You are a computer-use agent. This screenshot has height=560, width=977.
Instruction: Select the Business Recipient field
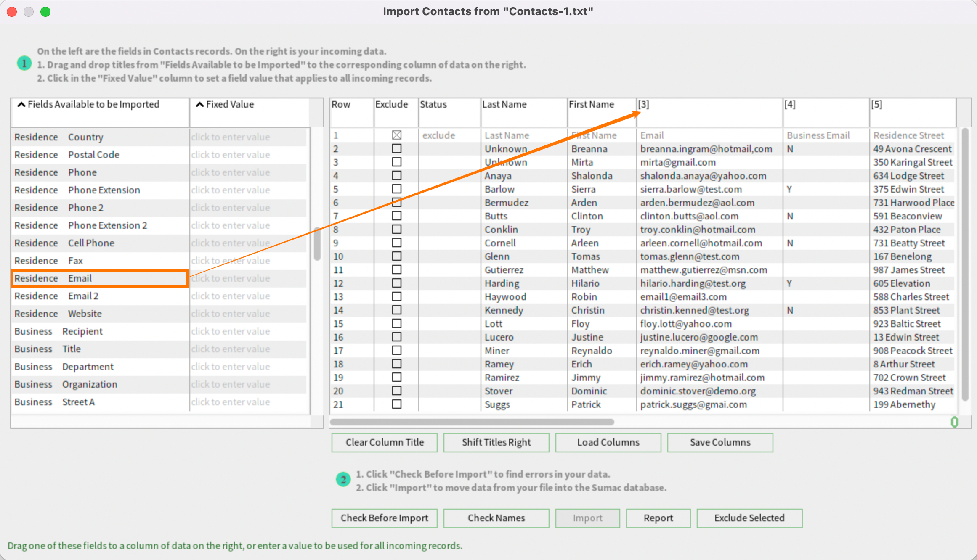point(100,331)
